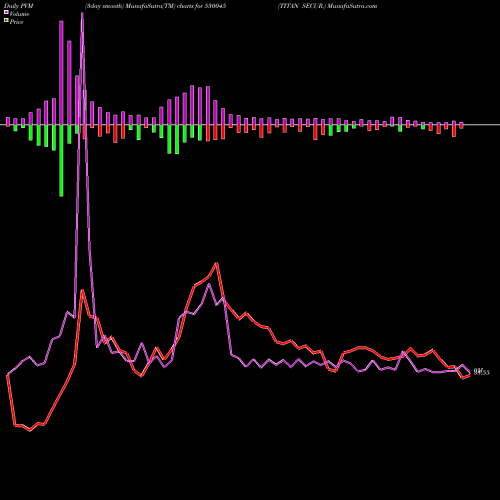This screenshot has height=500, width=500.
Task: Click the '(TITAN SECUR.) MunafaSutra.com' text
Action: pyautogui.click(x=328, y=6)
